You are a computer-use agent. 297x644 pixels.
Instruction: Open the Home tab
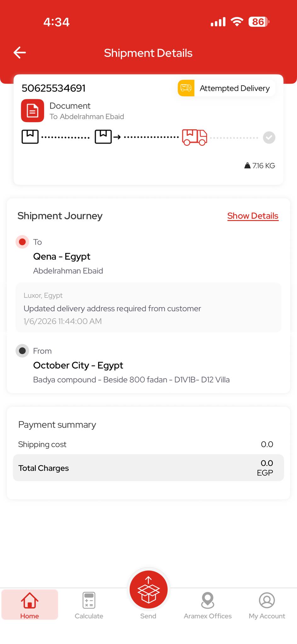coord(30,605)
